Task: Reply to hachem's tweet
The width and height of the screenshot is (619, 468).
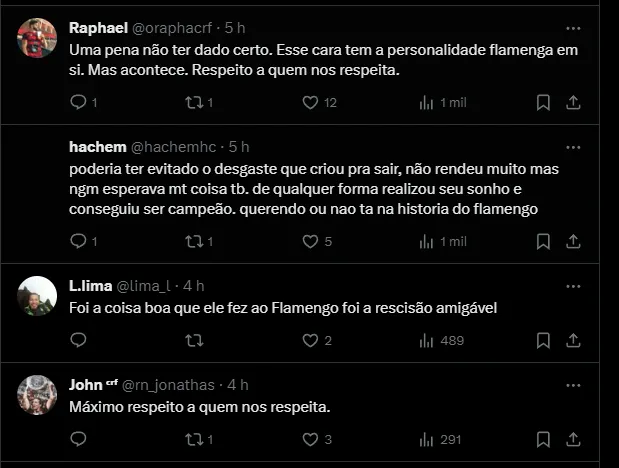Action: pyautogui.click(x=80, y=241)
